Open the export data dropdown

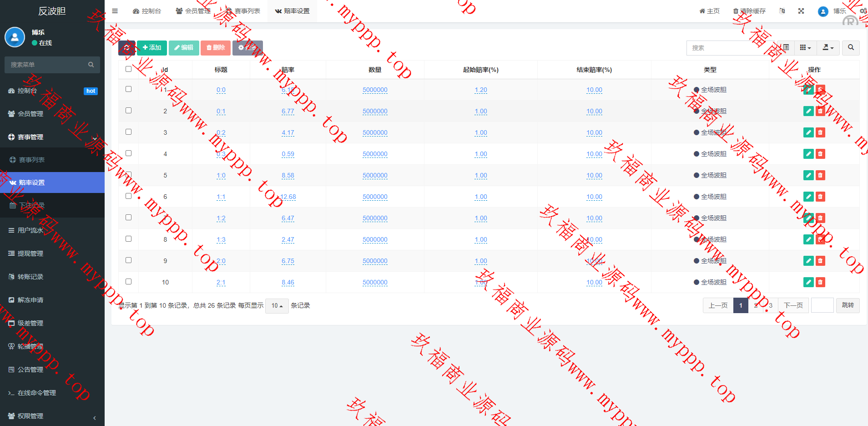point(828,48)
